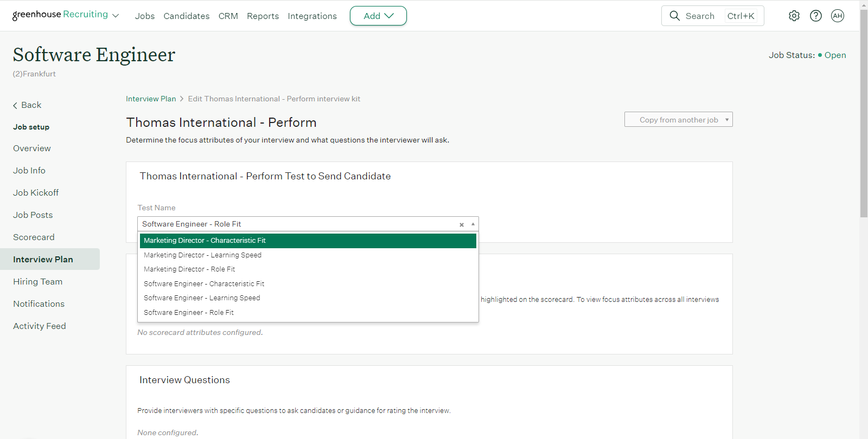Open Notifications in the sidebar
This screenshot has width=868, height=439.
click(x=39, y=304)
